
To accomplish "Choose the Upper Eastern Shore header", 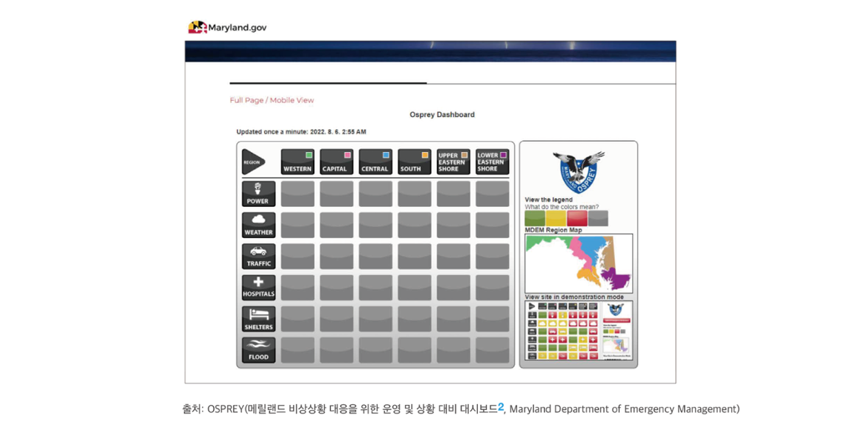I will coord(453,162).
